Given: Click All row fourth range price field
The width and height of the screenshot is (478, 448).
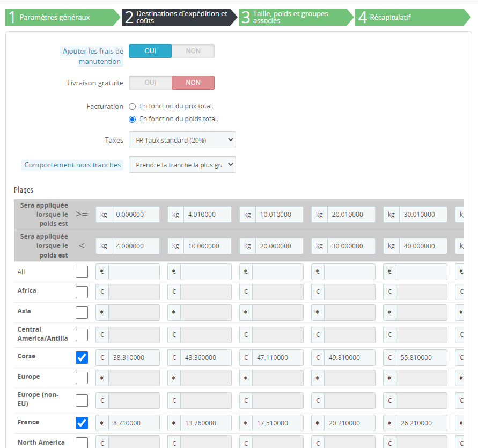Looking at the screenshot, I should click(350, 271).
